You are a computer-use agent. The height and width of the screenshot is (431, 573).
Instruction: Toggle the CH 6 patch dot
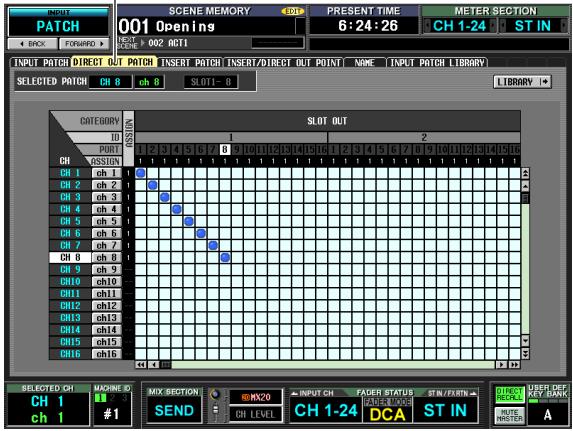pyautogui.click(x=201, y=233)
